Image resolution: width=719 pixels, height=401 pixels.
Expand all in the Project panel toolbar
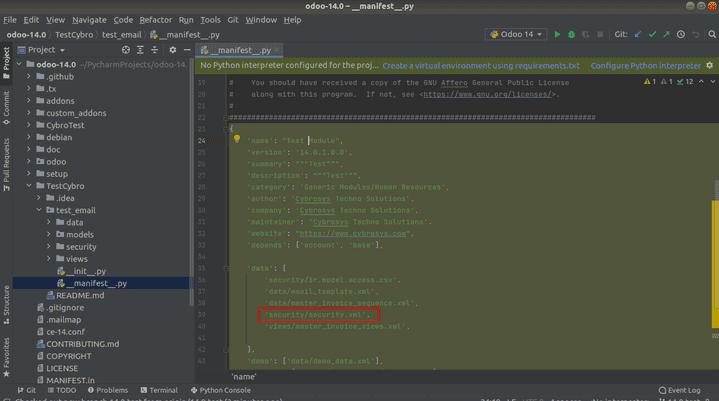tap(140, 49)
